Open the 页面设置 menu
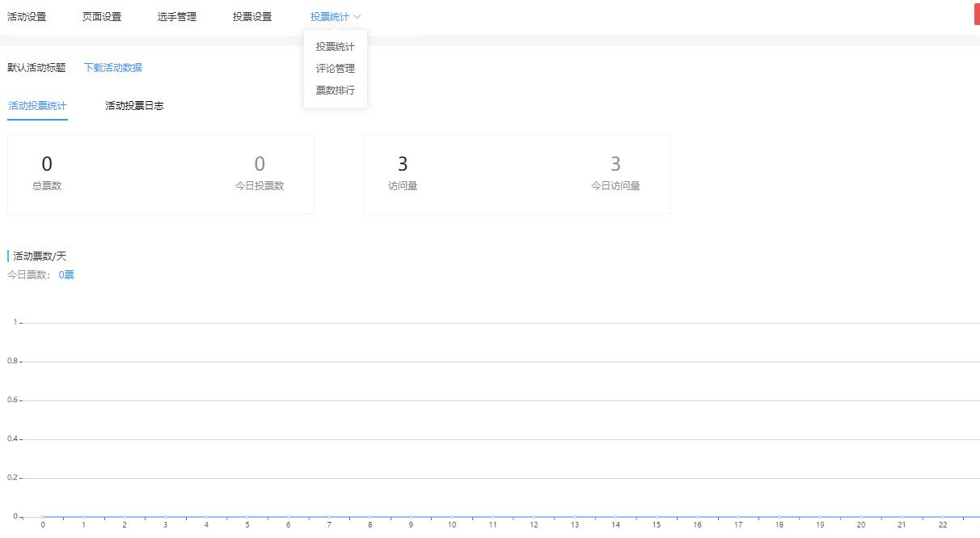980x538 pixels. coord(101,15)
